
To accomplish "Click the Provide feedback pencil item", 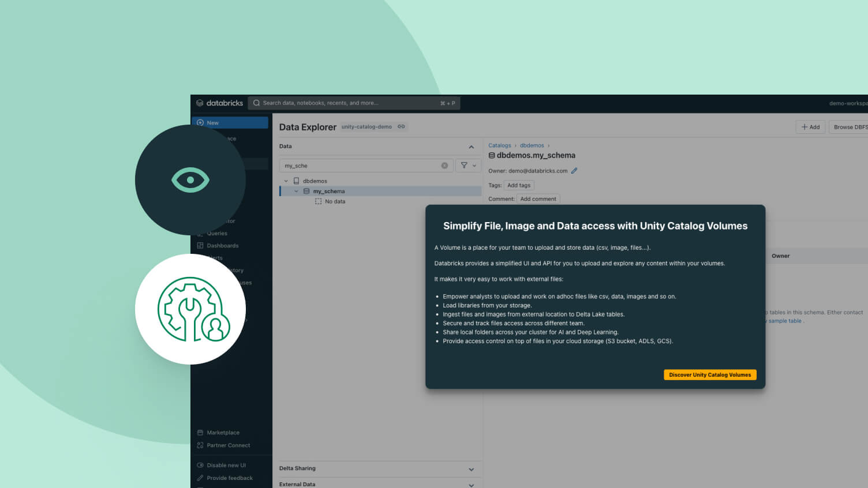I will (225, 478).
